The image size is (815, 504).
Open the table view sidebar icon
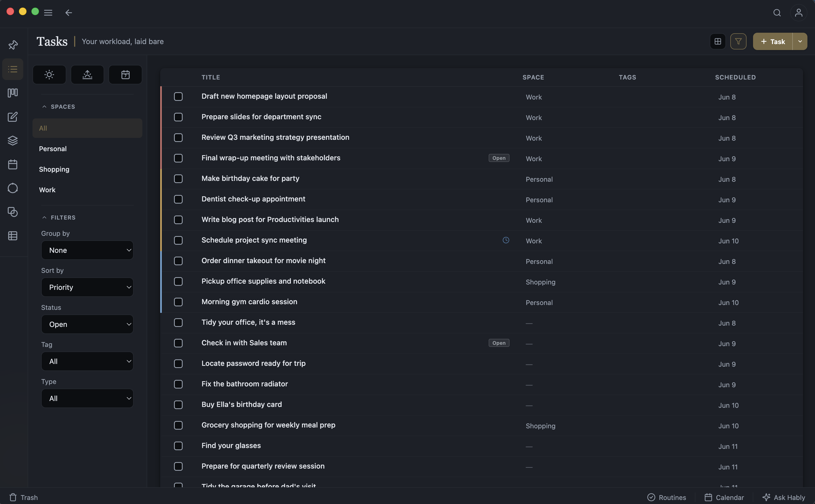(x=13, y=236)
